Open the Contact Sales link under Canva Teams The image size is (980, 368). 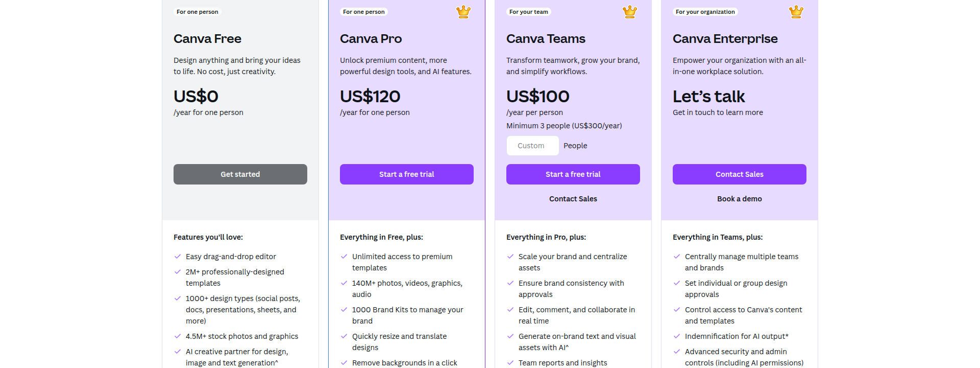pyautogui.click(x=573, y=198)
